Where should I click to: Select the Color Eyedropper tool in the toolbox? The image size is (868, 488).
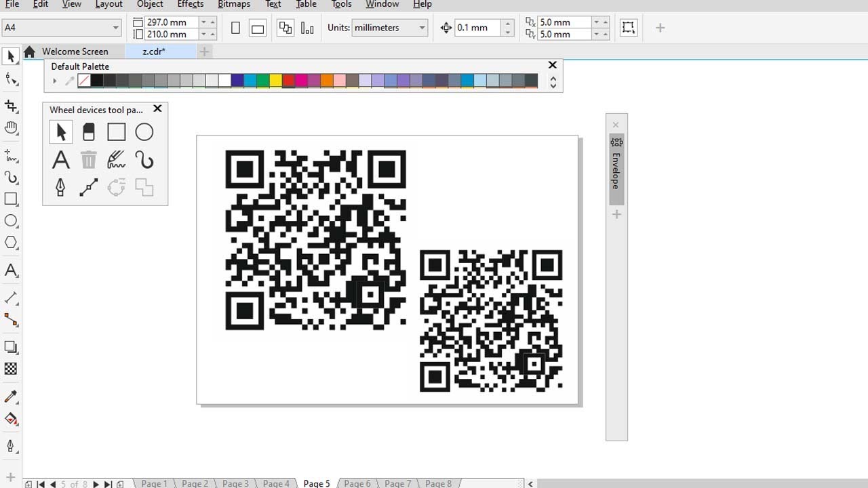click(11, 396)
